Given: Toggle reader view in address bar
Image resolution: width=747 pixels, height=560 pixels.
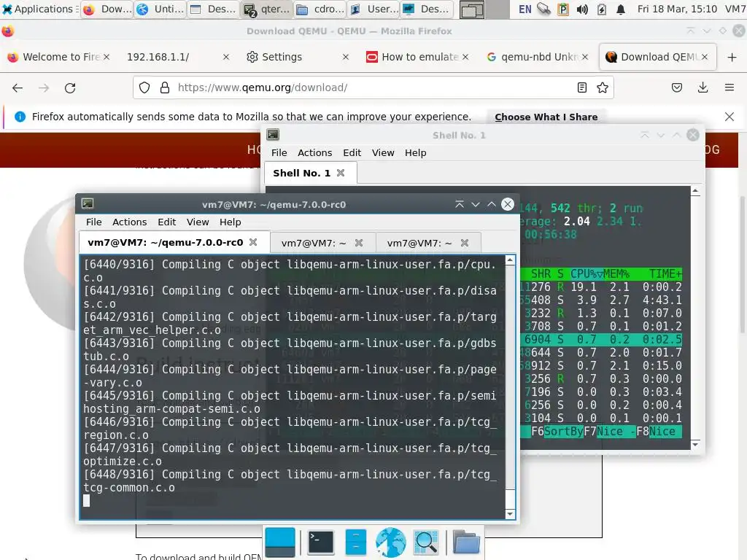Looking at the screenshot, I should pyautogui.click(x=581, y=87).
